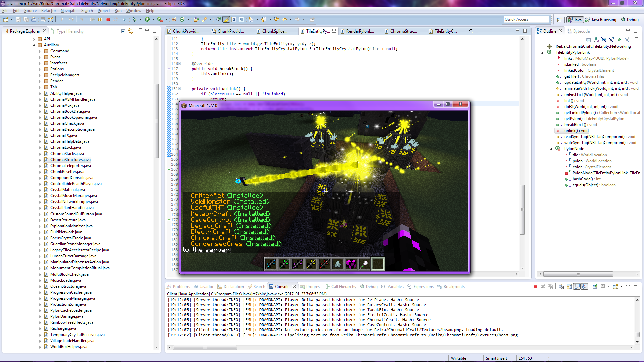Toggle Show Console on Standard Out
The height and width of the screenshot is (362, 644).
click(x=577, y=286)
